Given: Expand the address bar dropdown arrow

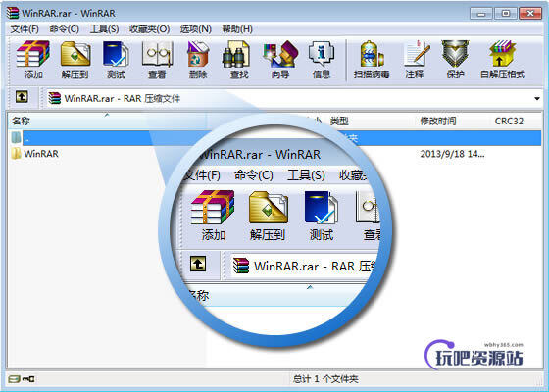Looking at the screenshot, I should (537, 99).
